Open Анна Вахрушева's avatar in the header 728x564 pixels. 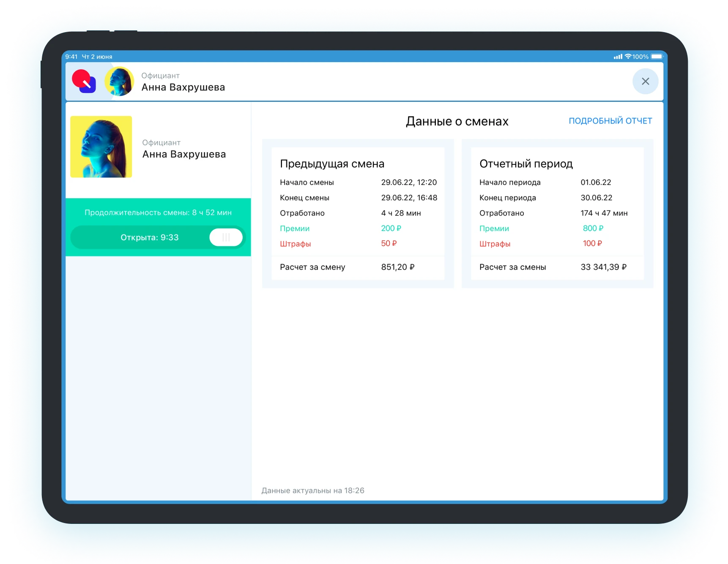[x=120, y=81]
